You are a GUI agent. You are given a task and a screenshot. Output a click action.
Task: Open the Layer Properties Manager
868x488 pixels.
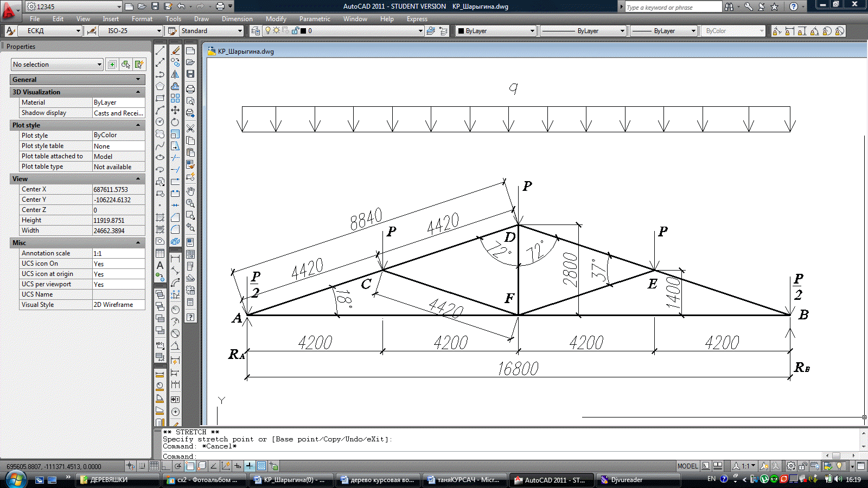coord(256,31)
